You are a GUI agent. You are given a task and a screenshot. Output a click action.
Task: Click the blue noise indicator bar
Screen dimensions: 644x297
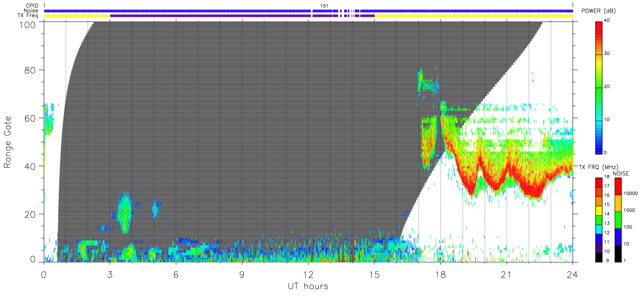[308, 10]
